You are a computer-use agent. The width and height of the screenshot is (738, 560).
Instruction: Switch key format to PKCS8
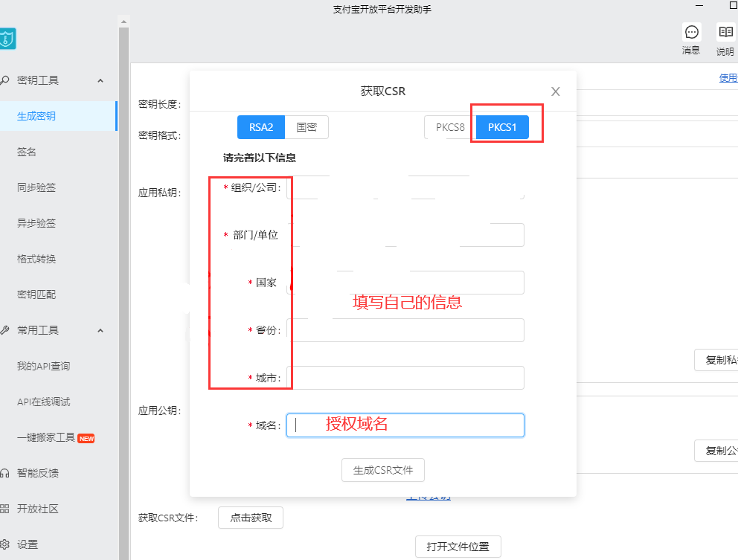point(450,127)
